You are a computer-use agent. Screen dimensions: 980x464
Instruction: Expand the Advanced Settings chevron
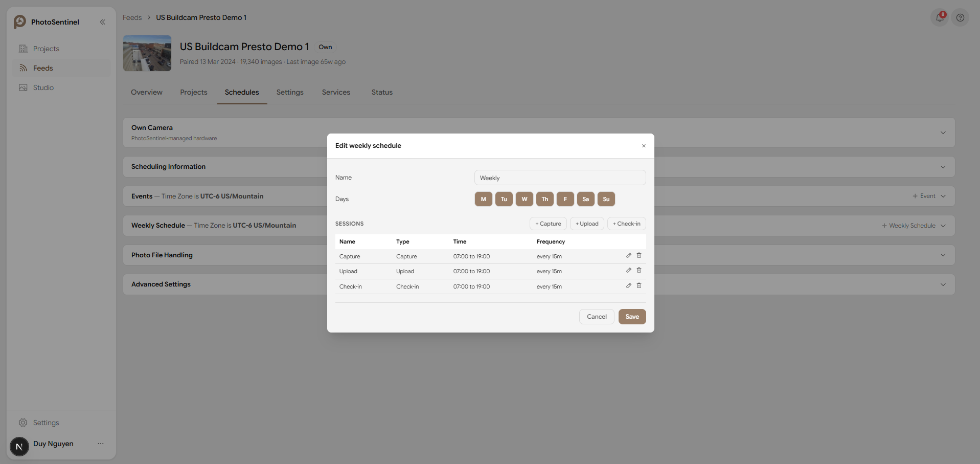coord(943,284)
